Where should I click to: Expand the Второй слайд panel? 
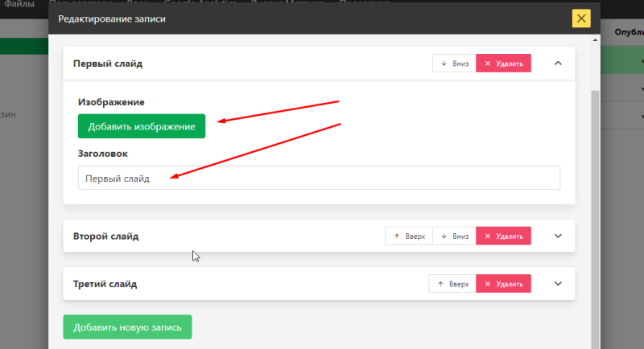pos(559,236)
